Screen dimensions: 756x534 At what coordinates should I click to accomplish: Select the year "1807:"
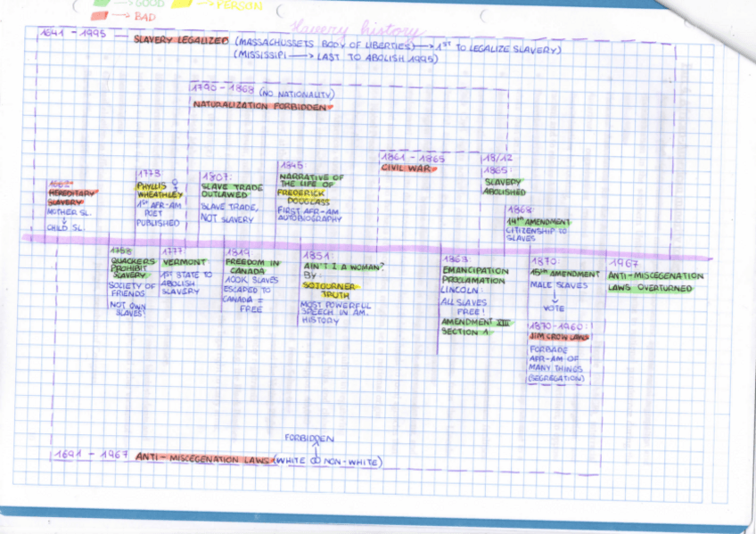click(217, 177)
